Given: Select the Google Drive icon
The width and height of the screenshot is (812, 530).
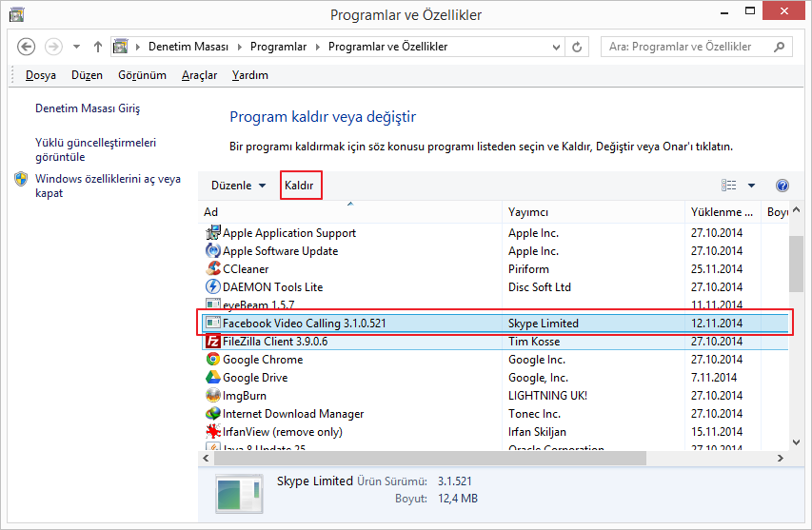Looking at the screenshot, I should [213, 378].
